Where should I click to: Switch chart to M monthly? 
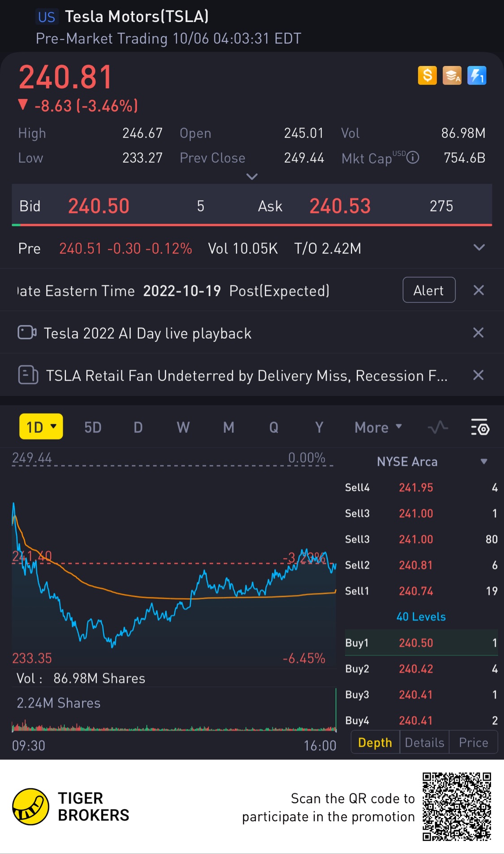coord(228,427)
